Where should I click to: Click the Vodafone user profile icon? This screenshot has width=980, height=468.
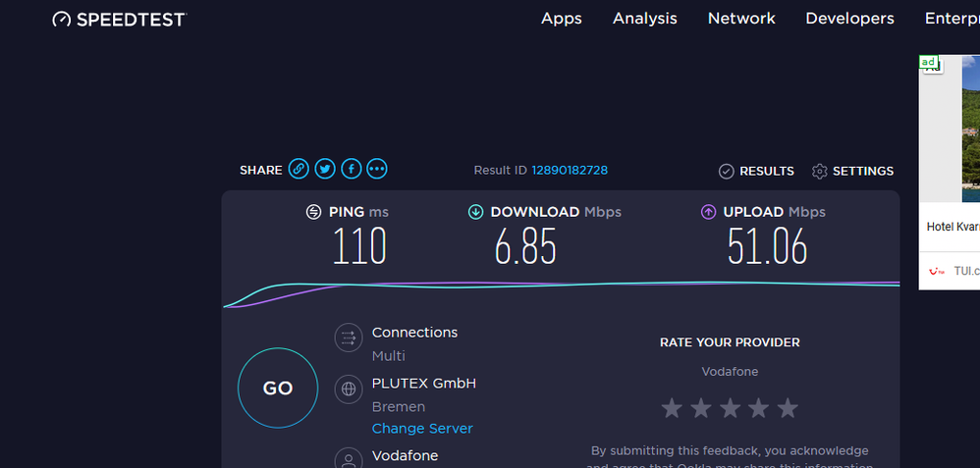[348, 458]
